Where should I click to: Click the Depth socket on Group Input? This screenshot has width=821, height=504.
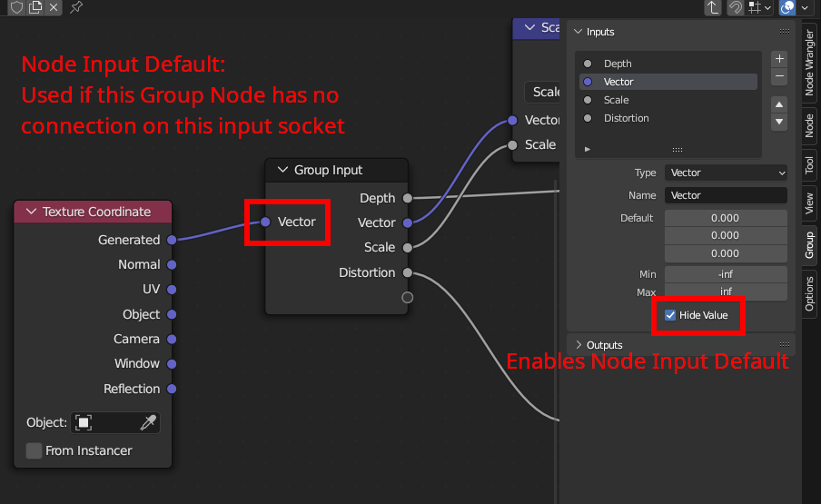(408, 198)
